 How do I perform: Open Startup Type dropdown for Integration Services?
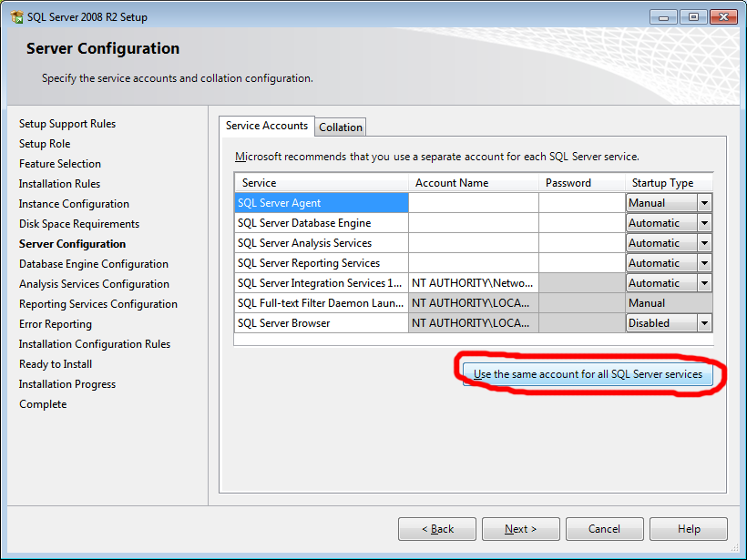pos(703,283)
